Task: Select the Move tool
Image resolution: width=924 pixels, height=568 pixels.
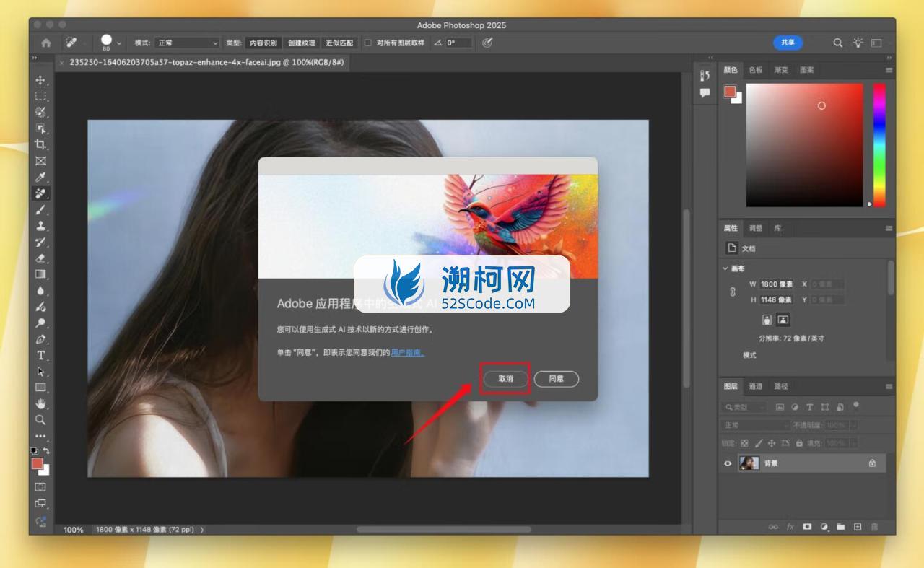Action: (40, 79)
